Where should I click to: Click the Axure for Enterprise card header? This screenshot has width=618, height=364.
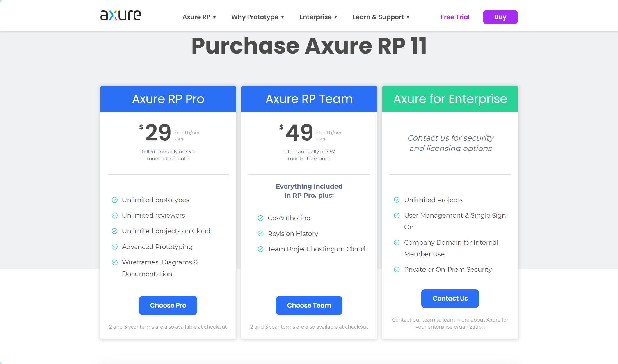pyautogui.click(x=450, y=99)
